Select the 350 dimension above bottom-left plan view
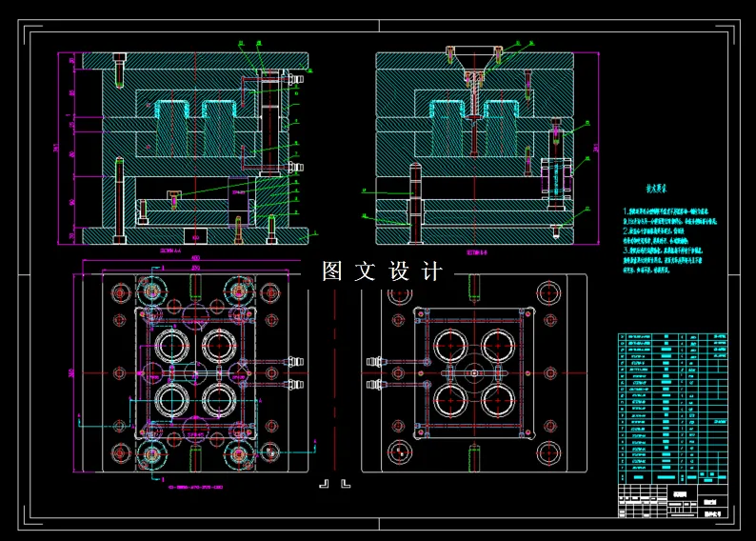This screenshot has width=756, height=541. pos(195,268)
